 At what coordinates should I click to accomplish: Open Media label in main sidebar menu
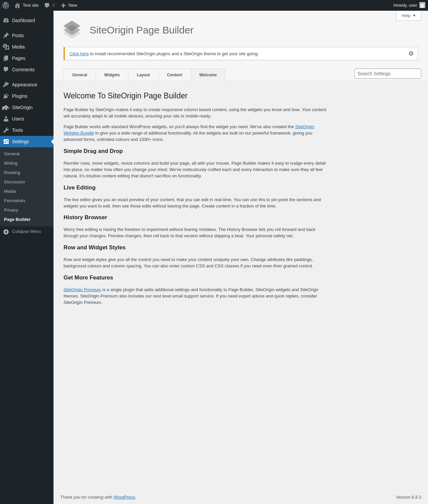click(18, 47)
